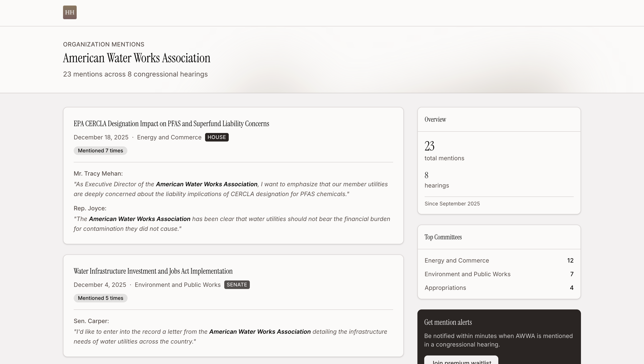Click Rep. Joyce speaker name
Viewport: 644px width, 364px height.
(x=90, y=208)
